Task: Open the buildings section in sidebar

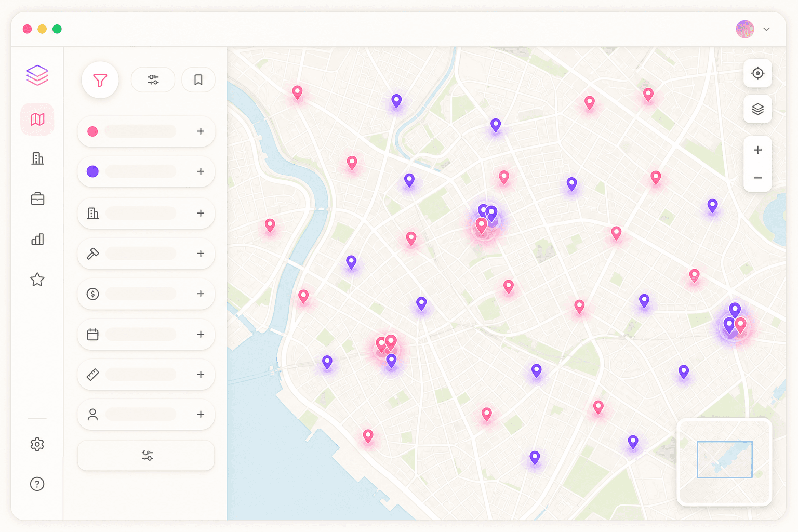Action: 37,158
